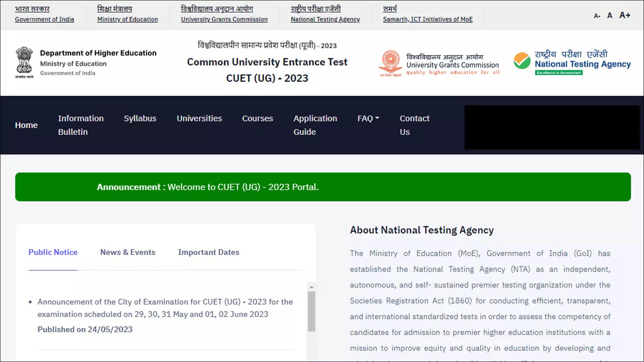
Task: Click the Public Notice scrollbar thumb
Action: [311, 312]
